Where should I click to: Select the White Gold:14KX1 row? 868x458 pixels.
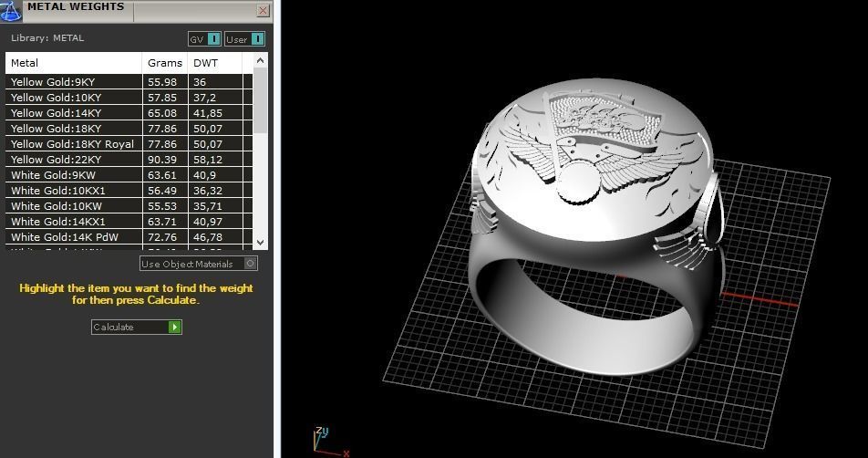pyautogui.click(x=129, y=222)
